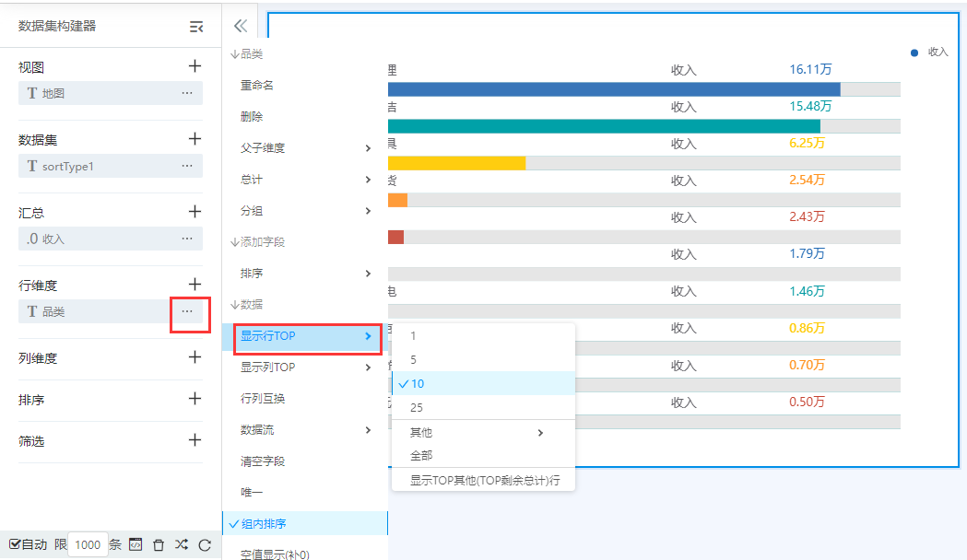This screenshot has height=560, width=967.
Task: Open more options for sortType1 dataset
Action: [x=187, y=166]
